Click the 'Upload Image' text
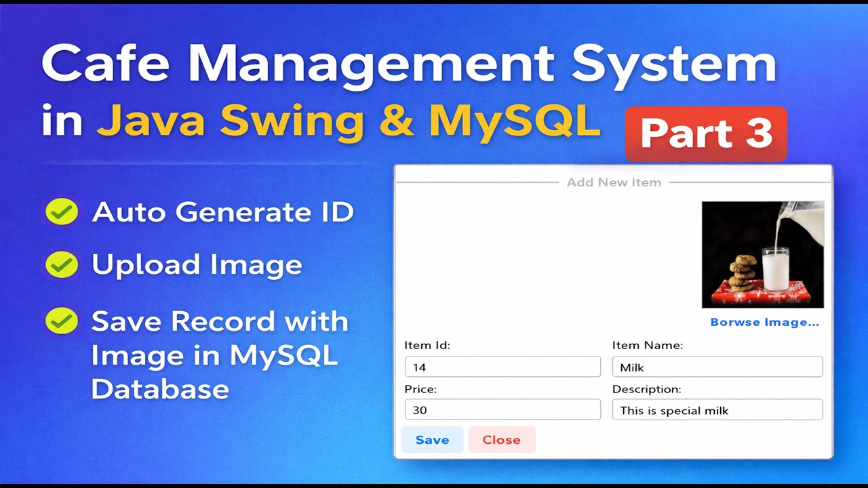The width and height of the screenshot is (868, 488). tap(197, 265)
